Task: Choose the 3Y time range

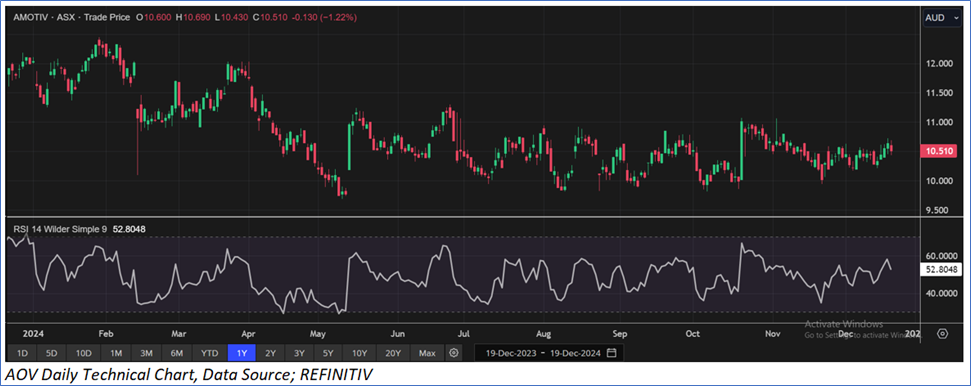Action: pyautogui.click(x=300, y=353)
